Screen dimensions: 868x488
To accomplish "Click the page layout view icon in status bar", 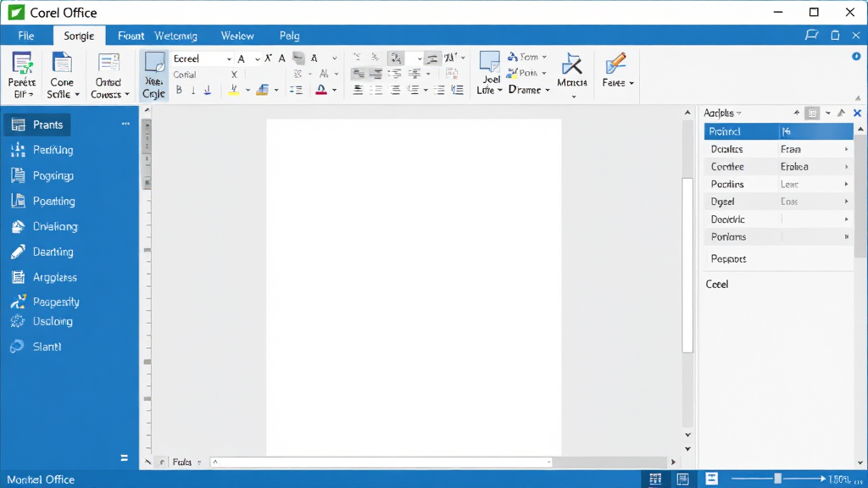I will [x=683, y=479].
